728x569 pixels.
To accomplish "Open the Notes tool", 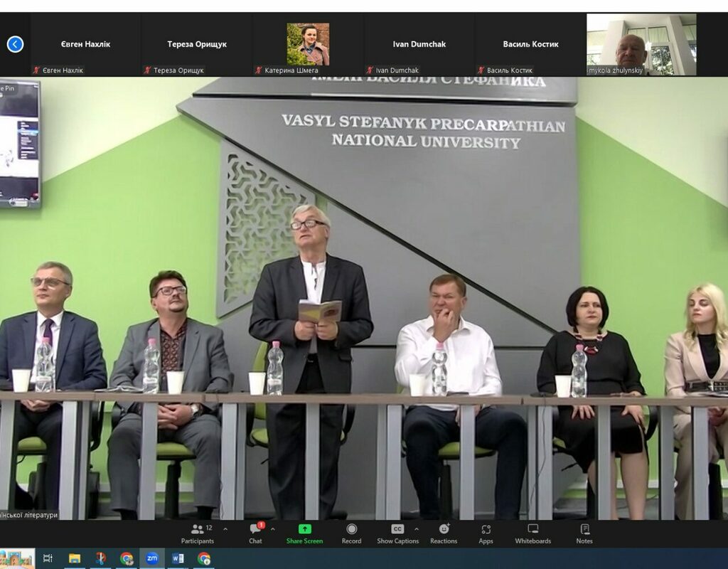I will (584, 533).
